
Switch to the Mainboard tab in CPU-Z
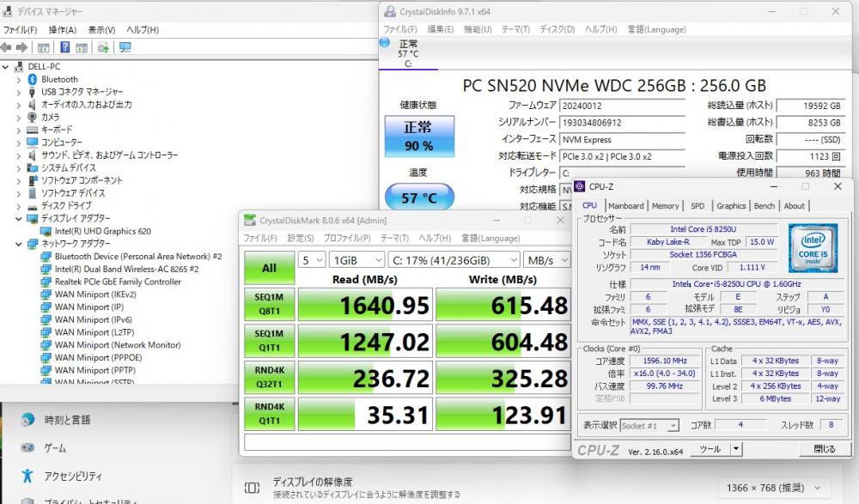tap(625, 206)
